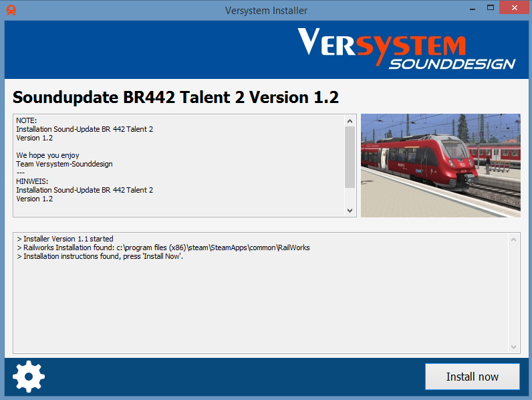Click 'We hope you enjoy' text
Viewport: 532px width, 400px height.
(x=47, y=155)
